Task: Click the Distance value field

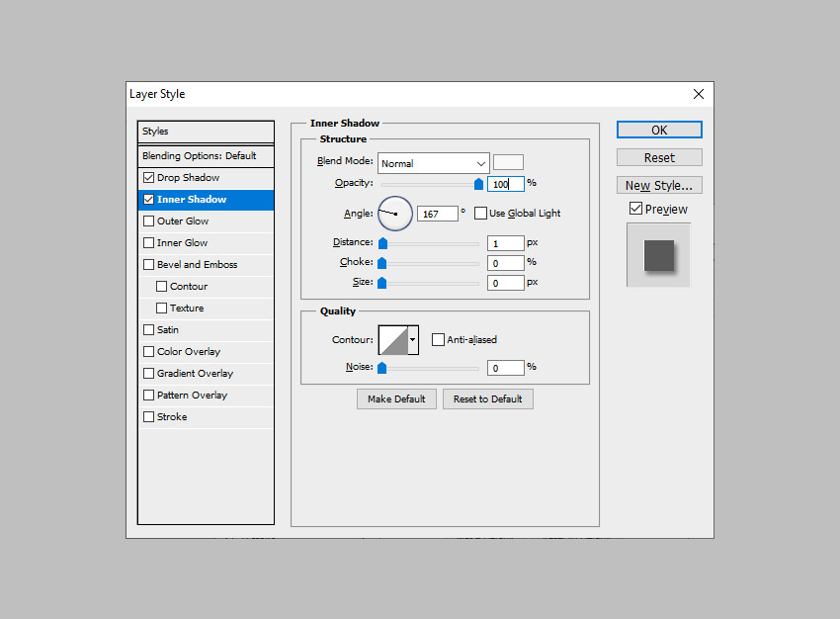Action: [505, 243]
